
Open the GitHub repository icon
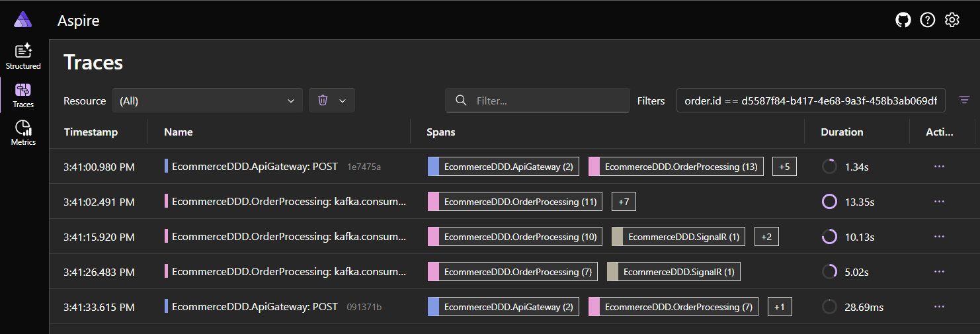(x=903, y=20)
